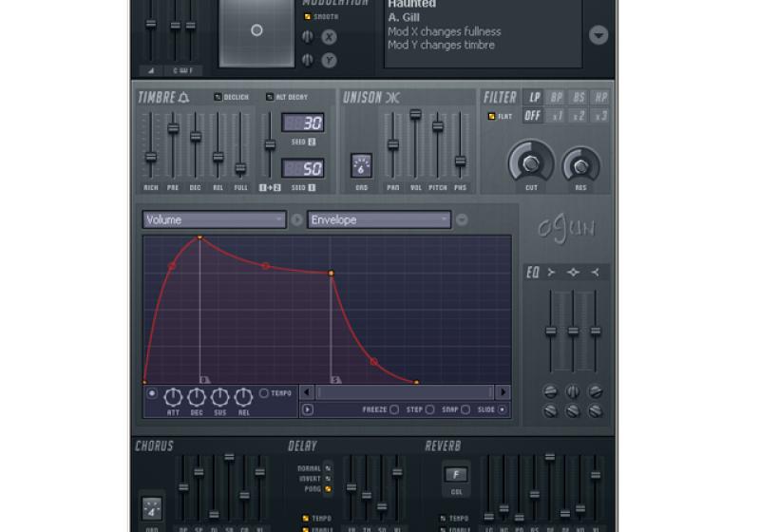
Task: Click the Chorus ORD selector showing 4
Action: coord(151,509)
